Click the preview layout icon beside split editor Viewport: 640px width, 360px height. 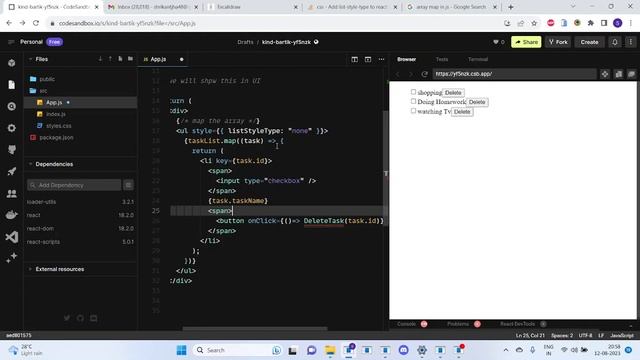coord(368,60)
